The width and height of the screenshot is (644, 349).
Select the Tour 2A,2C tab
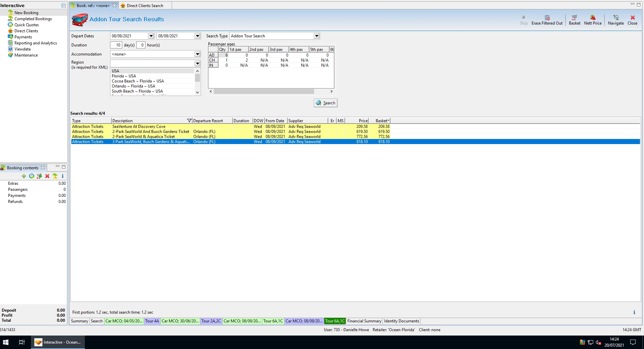[x=211, y=321]
